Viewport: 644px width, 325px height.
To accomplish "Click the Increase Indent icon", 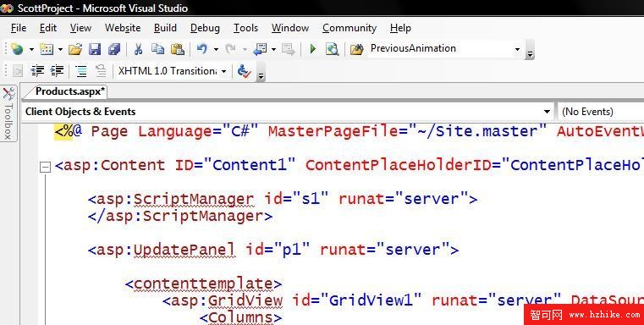I will [57, 71].
